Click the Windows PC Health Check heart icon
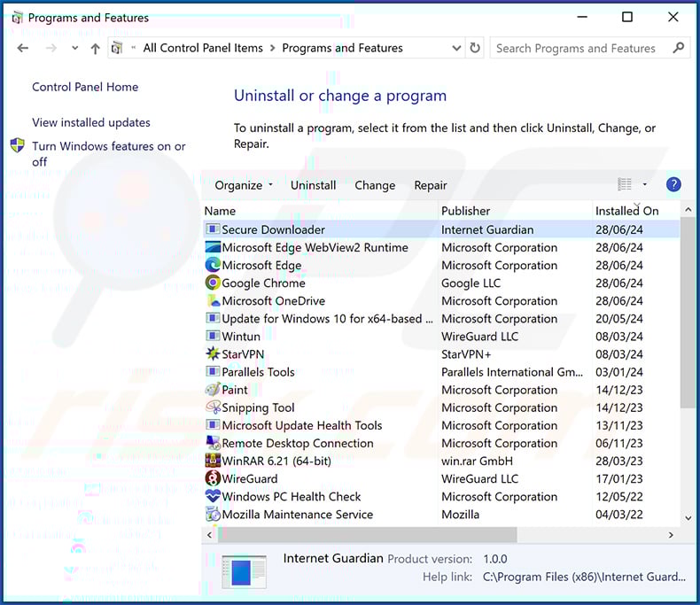This screenshot has width=700, height=605. coord(213,497)
